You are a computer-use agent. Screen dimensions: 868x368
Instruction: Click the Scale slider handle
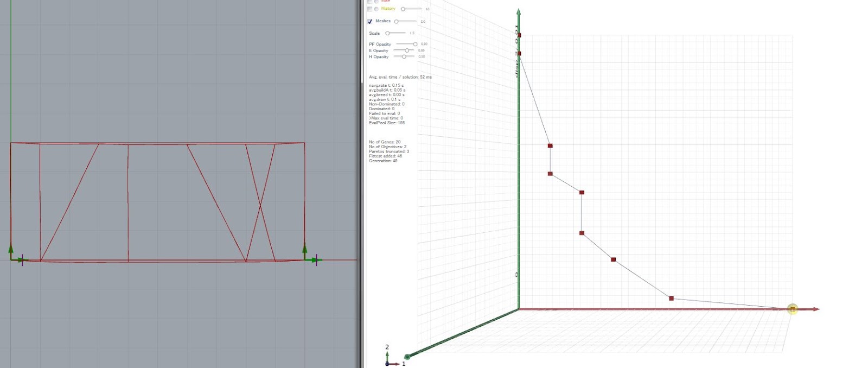[x=387, y=33]
